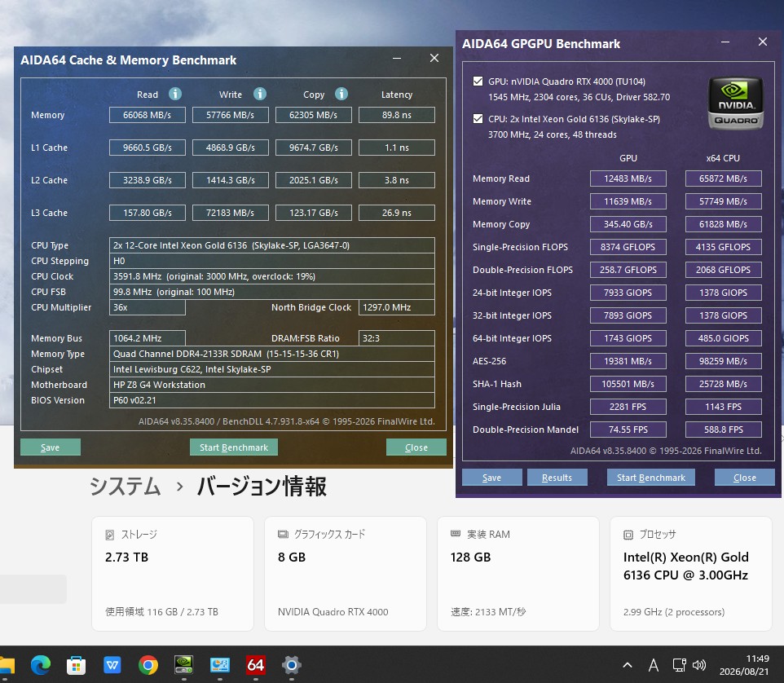784x683 pixels.
Task: Open Results in GPGPU Benchmark
Action: [557, 477]
